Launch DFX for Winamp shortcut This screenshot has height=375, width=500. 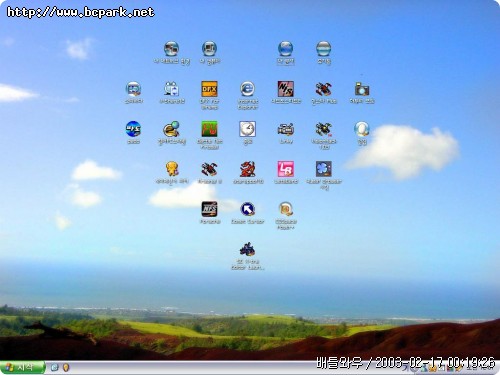pos(209,89)
